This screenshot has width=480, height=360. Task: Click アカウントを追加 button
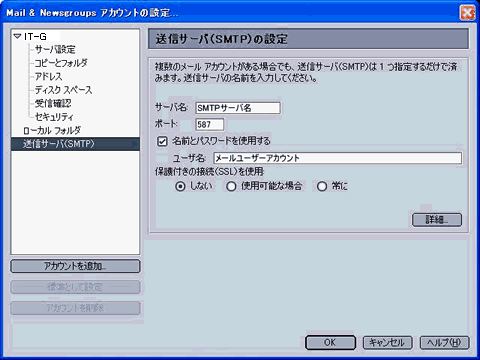pos(75,266)
